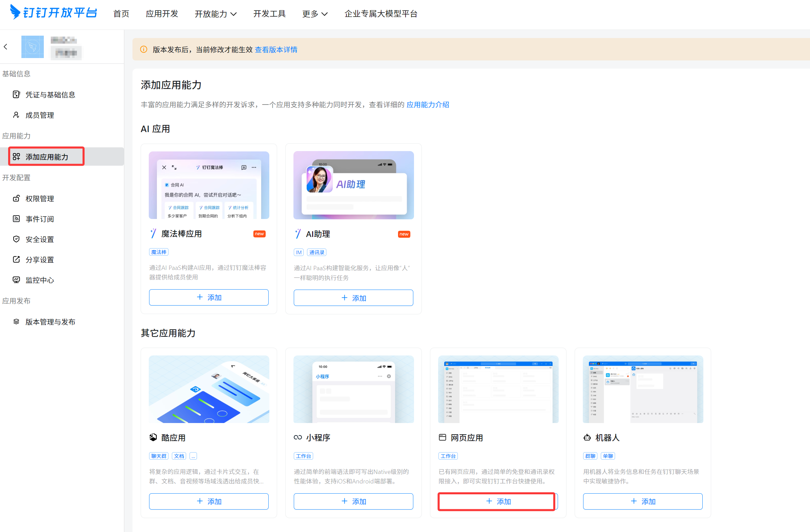Viewport: 810px width, 532px height.
Task: Open the 查看版本详情 link
Action: 276,50
